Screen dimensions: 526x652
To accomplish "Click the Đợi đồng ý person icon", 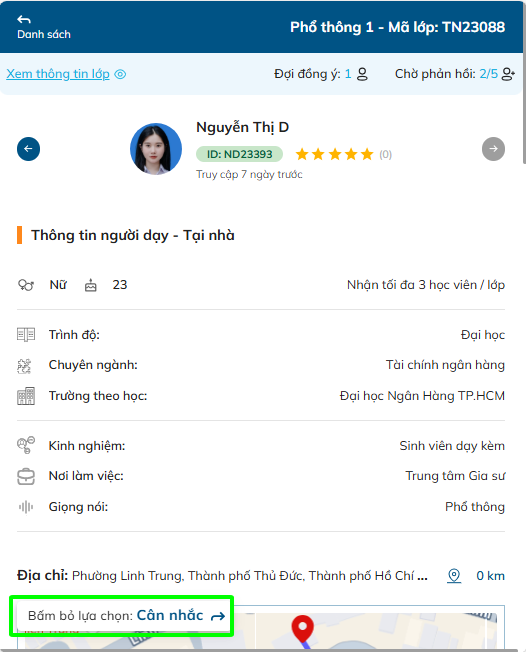I will click(363, 74).
